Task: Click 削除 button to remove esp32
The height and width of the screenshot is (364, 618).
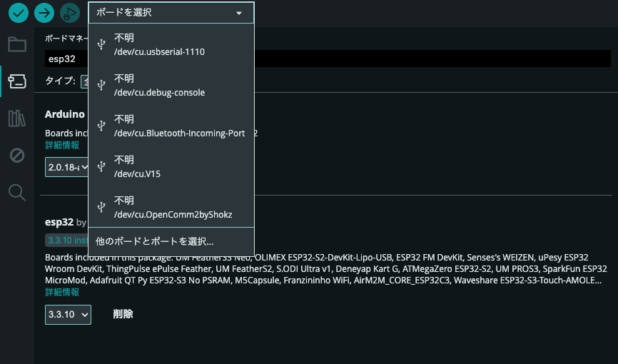Action: click(x=123, y=314)
